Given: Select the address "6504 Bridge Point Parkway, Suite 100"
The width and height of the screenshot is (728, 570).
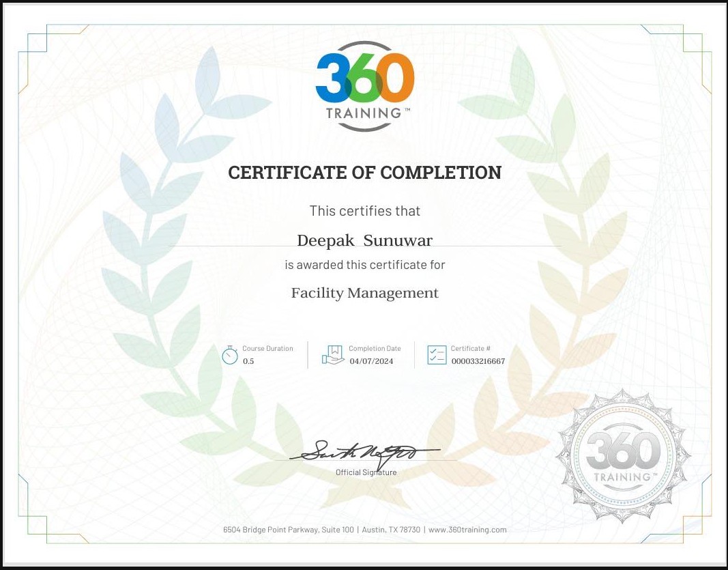Looking at the screenshot, I should (x=289, y=530).
